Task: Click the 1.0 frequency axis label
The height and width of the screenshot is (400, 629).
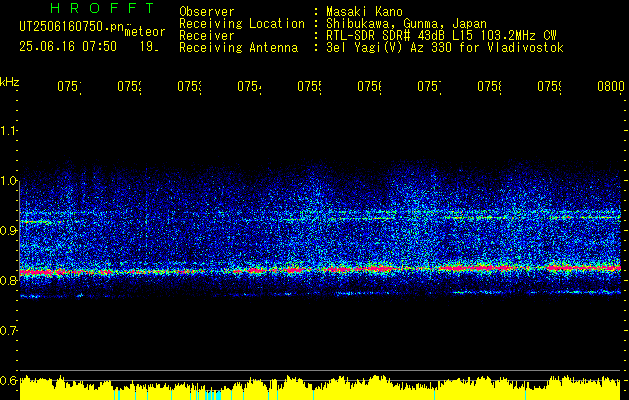Action: (x=9, y=181)
